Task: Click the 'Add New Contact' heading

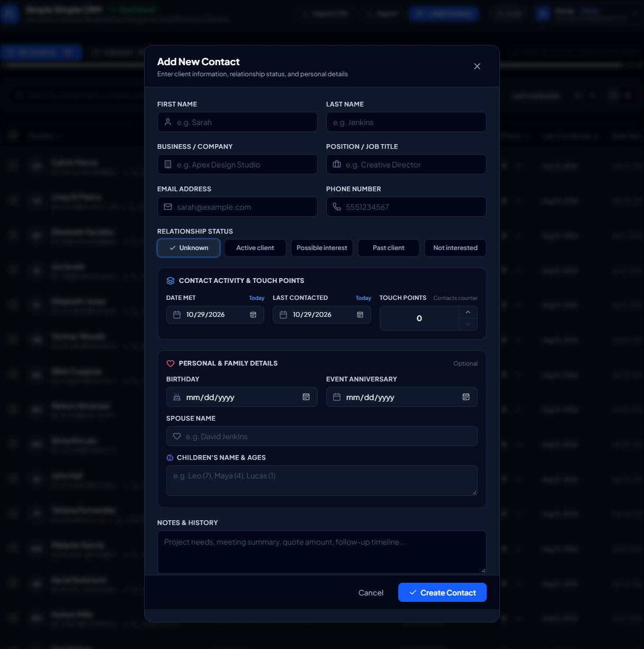Action: click(199, 62)
